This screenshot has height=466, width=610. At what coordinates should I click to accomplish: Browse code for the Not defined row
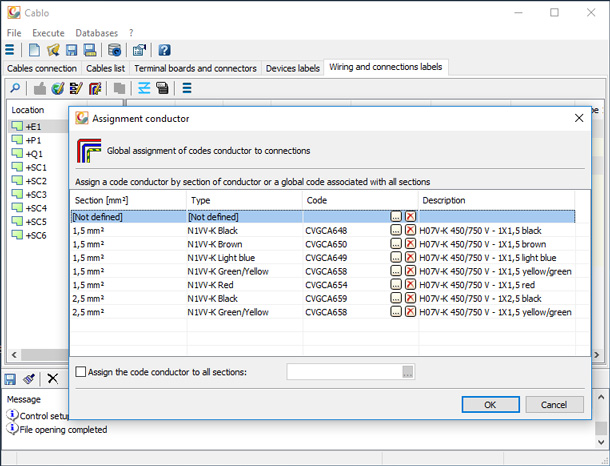pos(396,216)
